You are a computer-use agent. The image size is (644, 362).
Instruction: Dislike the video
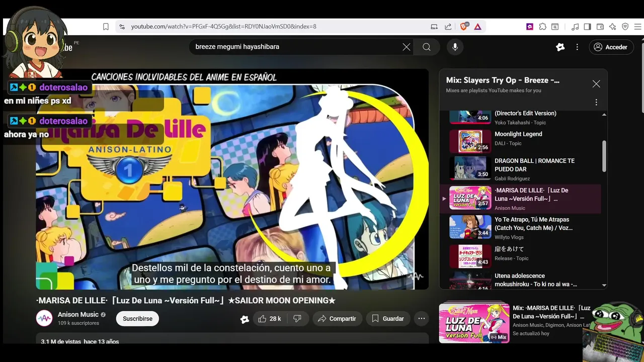pyautogui.click(x=297, y=319)
